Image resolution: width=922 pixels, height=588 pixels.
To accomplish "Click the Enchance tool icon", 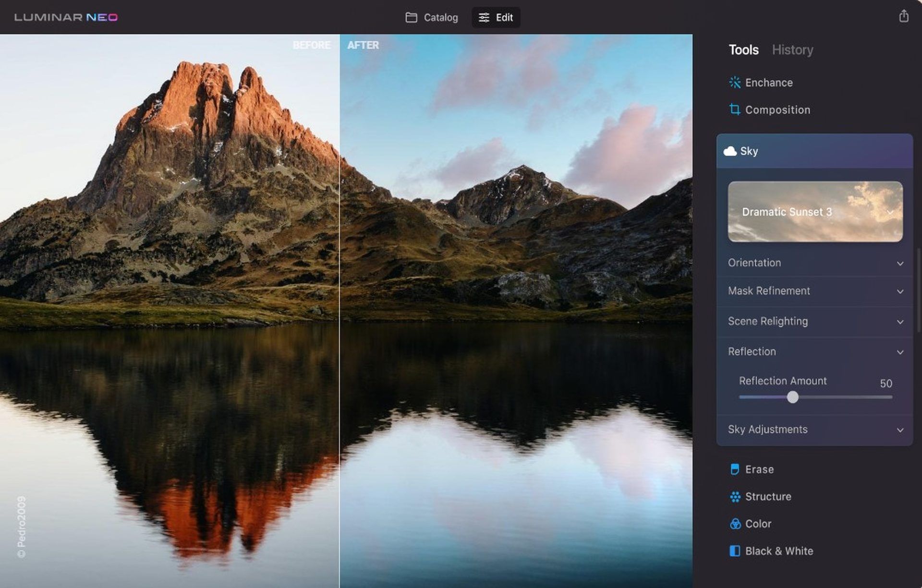I will coord(735,82).
